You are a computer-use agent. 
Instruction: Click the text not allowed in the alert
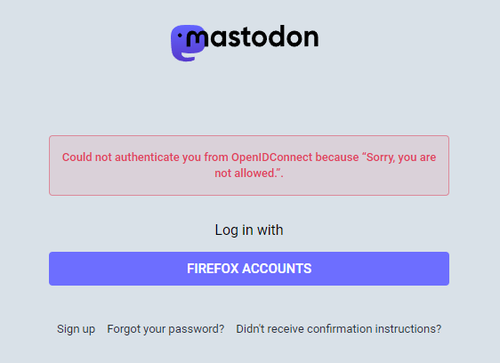click(x=244, y=173)
